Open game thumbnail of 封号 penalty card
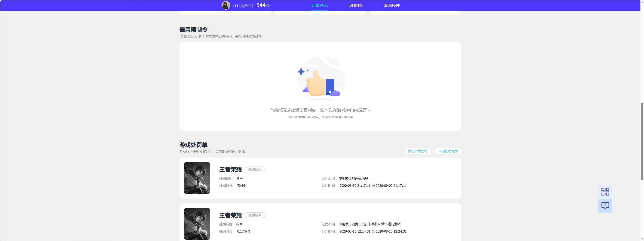Image resolution: width=644 pixels, height=241 pixels. 197,224
